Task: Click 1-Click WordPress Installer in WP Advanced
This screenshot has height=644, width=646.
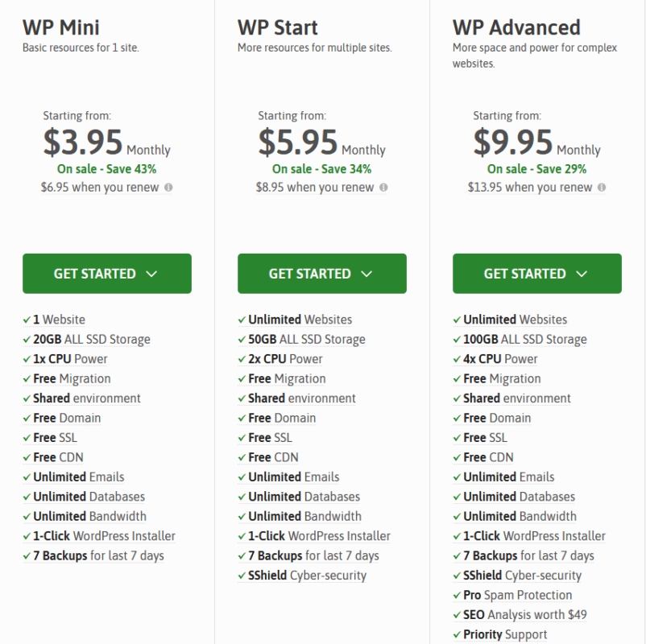Action: point(534,535)
